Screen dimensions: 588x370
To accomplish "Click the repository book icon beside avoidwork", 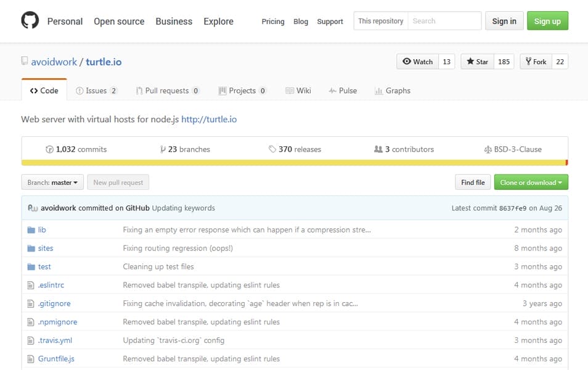I will [x=25, y=61].
